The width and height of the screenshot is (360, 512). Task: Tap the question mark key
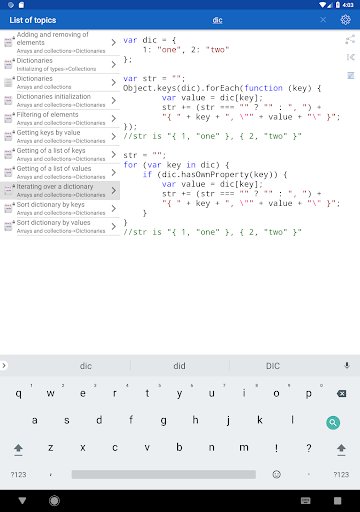309,448
